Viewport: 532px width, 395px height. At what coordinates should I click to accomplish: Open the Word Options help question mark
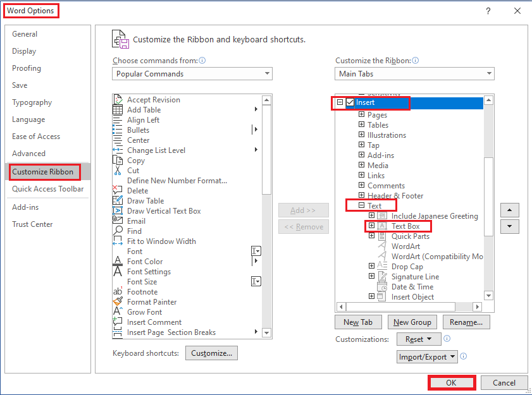[x=488, y=11]
